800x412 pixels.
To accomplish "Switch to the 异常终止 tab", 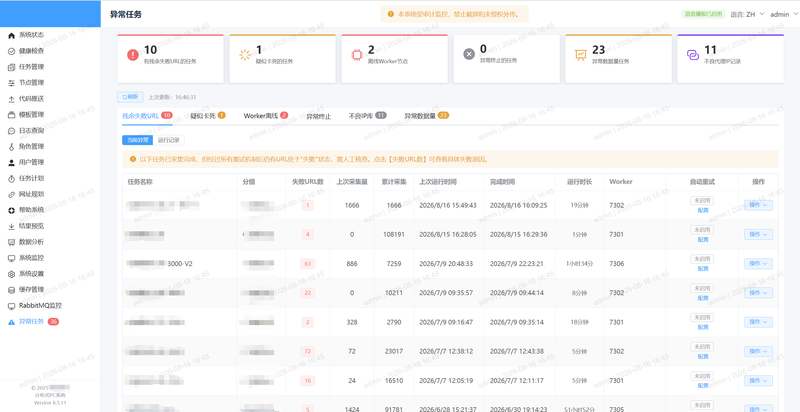I will point(318,116).
